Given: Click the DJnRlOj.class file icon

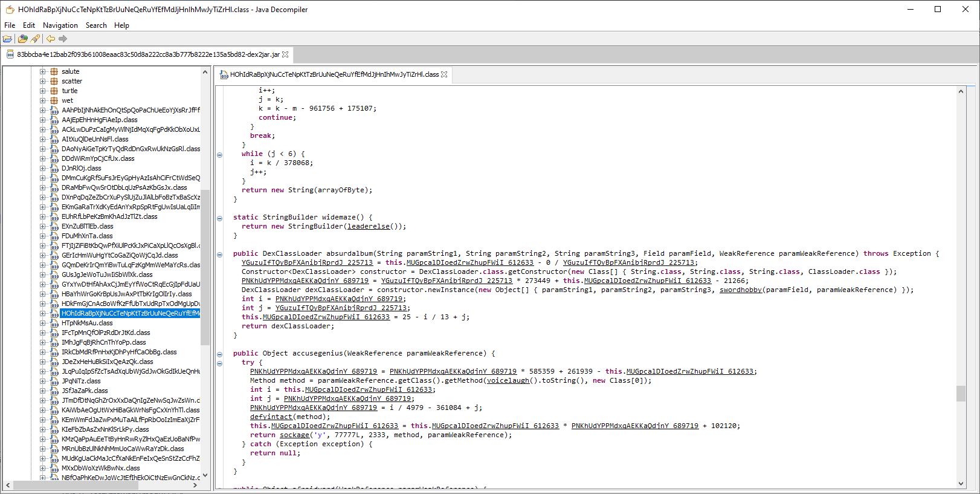Looking at the screenshot, I should coord(54,168).
